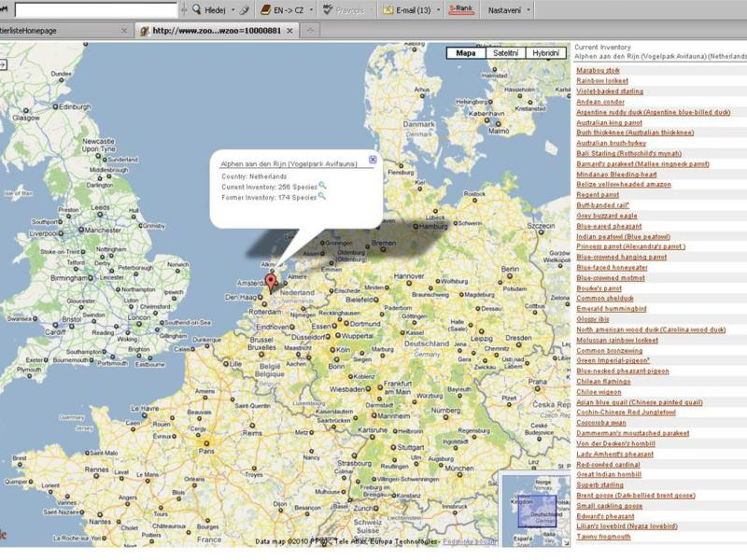Open the Australian king parrot link

610,123
